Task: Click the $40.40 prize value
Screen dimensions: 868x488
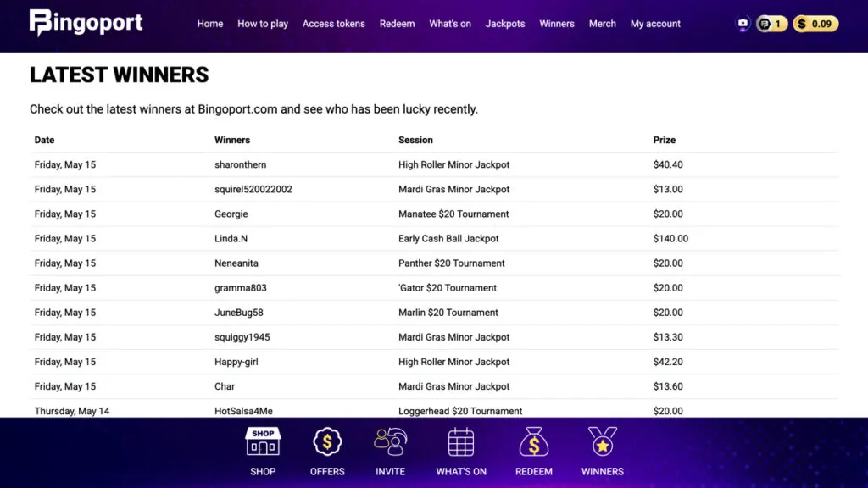Action: point(668,165)
